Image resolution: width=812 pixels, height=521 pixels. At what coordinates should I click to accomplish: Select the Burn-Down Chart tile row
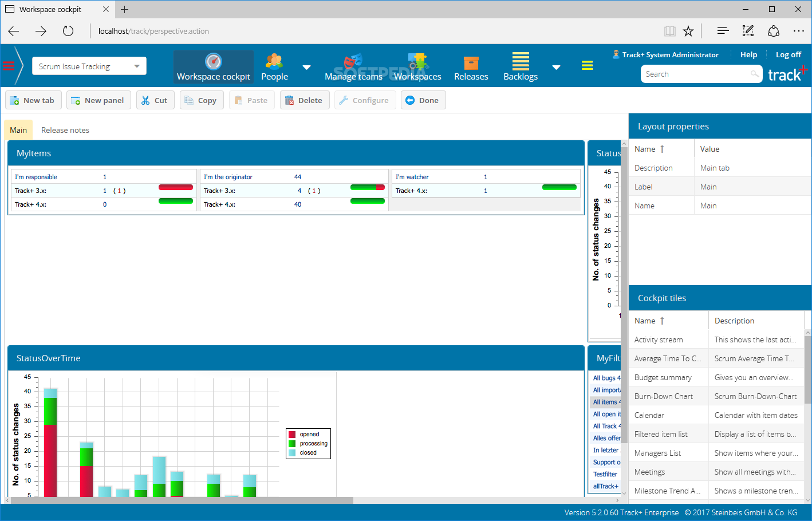pos(716,396)
